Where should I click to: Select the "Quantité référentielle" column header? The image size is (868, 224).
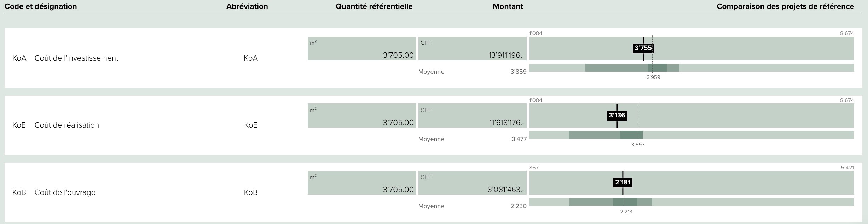click(x=374, y=6)
